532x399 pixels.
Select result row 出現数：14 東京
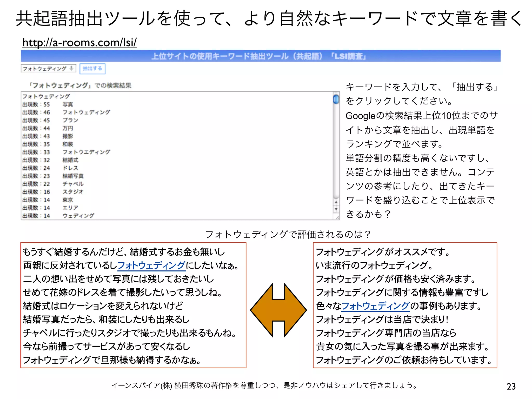(x=48, y=200)
